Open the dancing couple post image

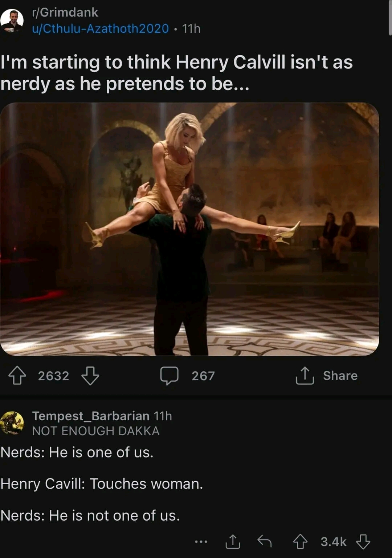click(189, 229)
